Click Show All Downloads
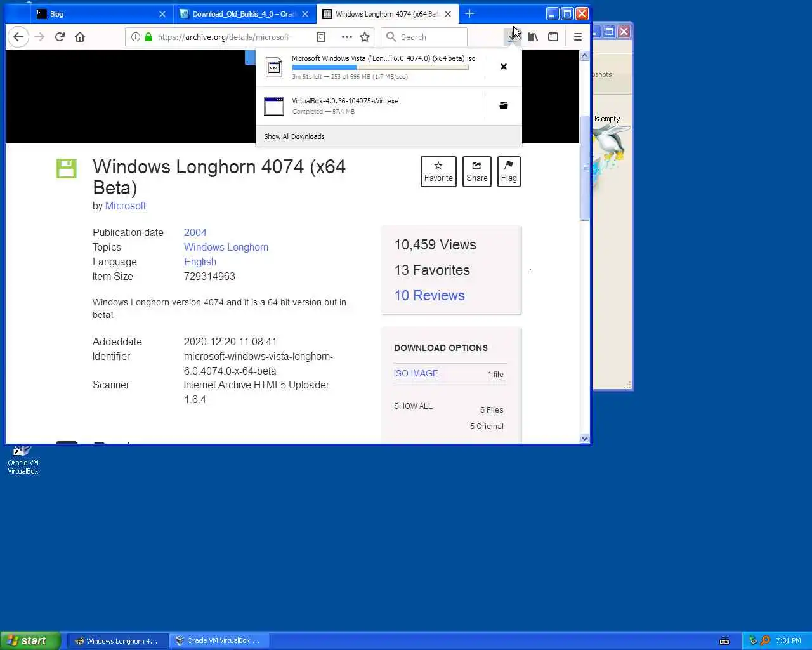This screenshot has height=650, width=812. [294, 136]
